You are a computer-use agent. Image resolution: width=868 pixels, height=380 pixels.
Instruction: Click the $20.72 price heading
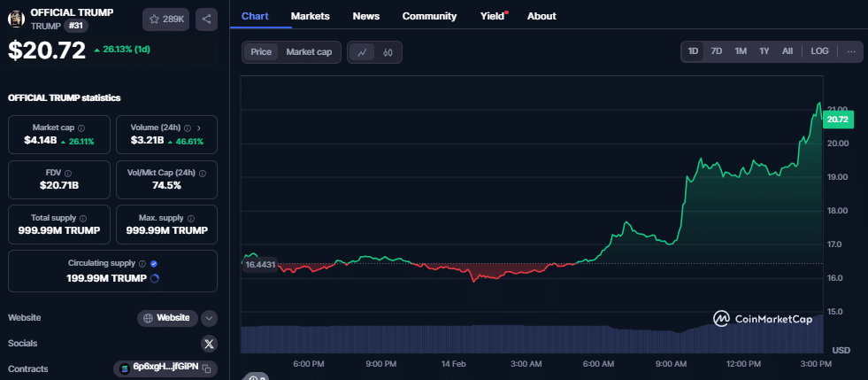(47, 50)
